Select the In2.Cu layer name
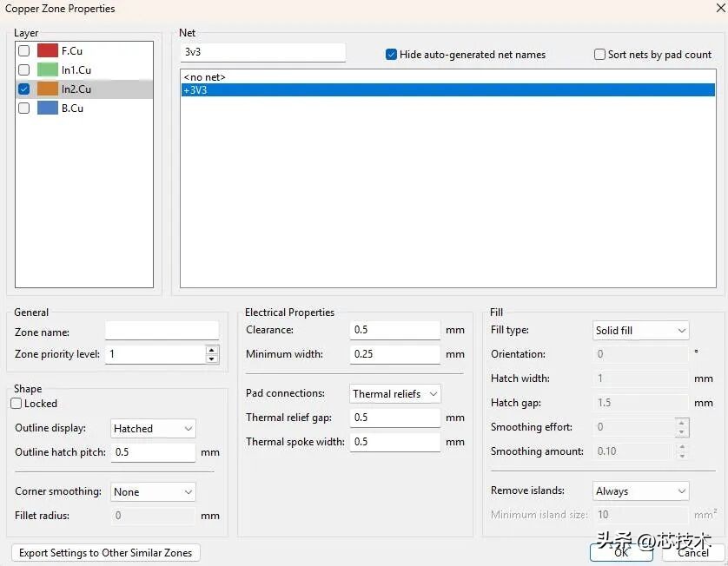This screenshot has height=566, width=728. 76,89
